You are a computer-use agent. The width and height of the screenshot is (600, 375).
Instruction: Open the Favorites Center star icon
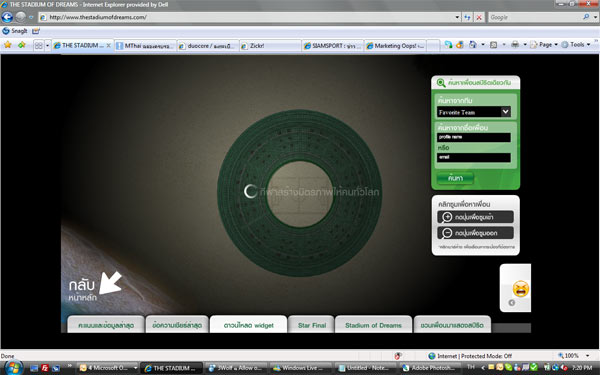coord(8,45)
